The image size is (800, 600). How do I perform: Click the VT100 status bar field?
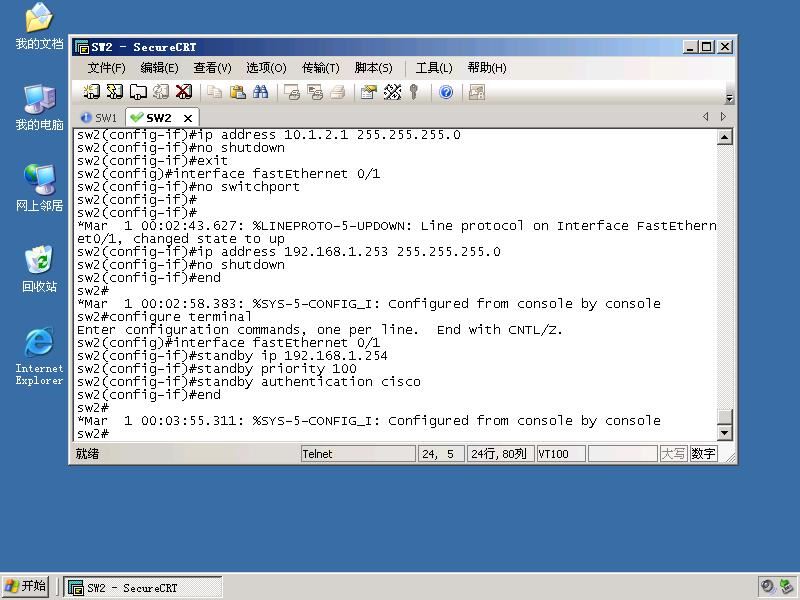[x=560, y=454]
